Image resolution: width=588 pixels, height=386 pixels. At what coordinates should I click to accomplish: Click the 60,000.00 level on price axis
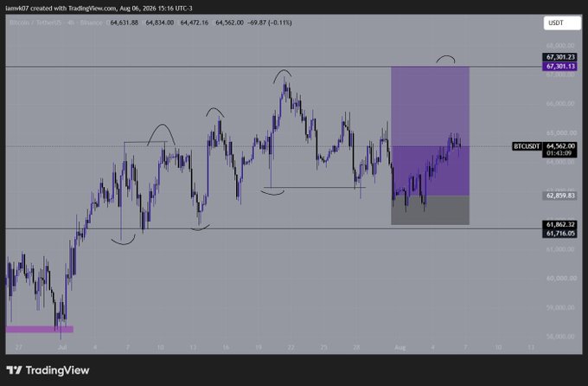point(561,278)
